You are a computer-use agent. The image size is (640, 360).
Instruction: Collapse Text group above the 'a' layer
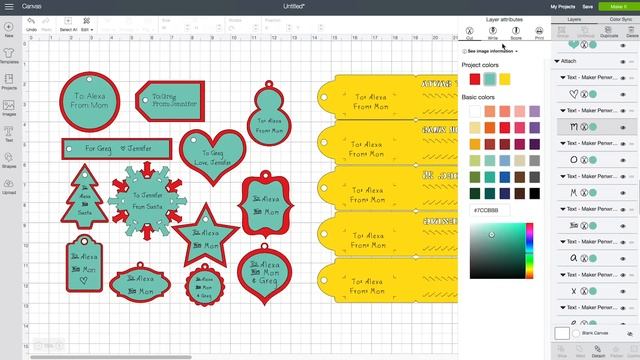pos(563,242)
